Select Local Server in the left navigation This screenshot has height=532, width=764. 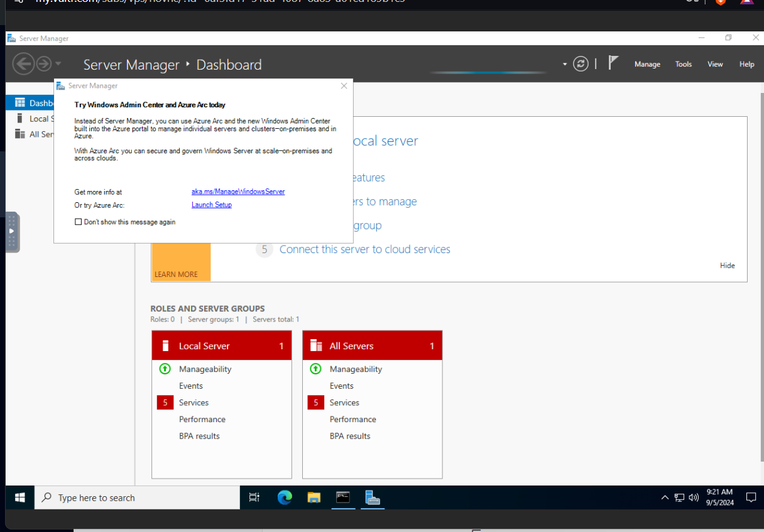[x=30, y=119]
